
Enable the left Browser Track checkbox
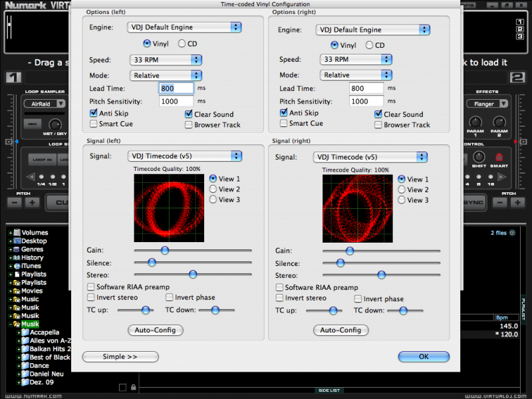(x=189, y=125)
